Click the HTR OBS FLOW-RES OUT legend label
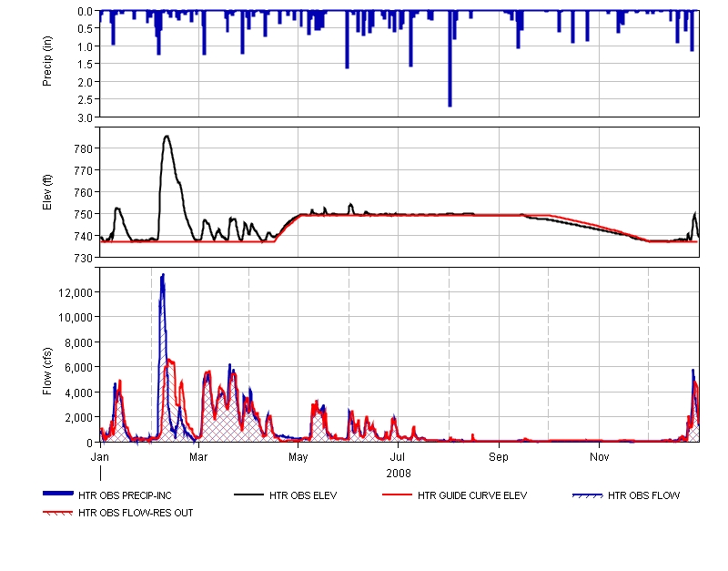 pyautogui.click(x=136, y=513)
